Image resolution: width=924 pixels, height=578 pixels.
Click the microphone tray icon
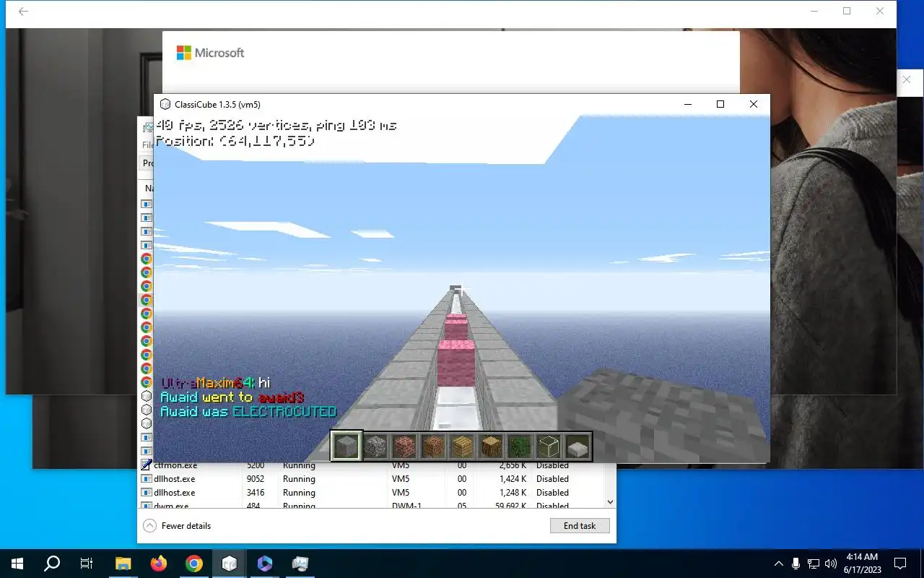click(x=796, y=564)
